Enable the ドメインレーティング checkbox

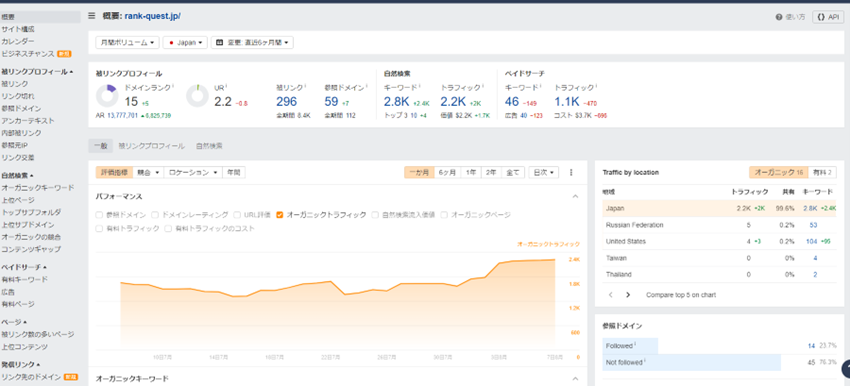(156, 215)
